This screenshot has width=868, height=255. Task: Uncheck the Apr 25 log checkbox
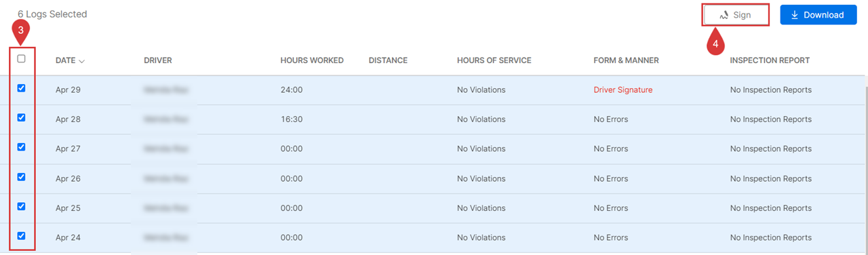(22, 206)
